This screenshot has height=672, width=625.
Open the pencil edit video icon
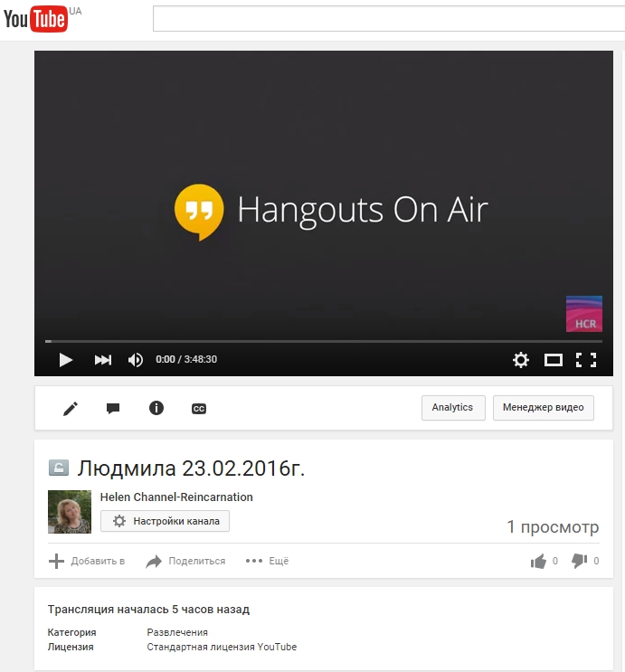click(x=71, y=408)
